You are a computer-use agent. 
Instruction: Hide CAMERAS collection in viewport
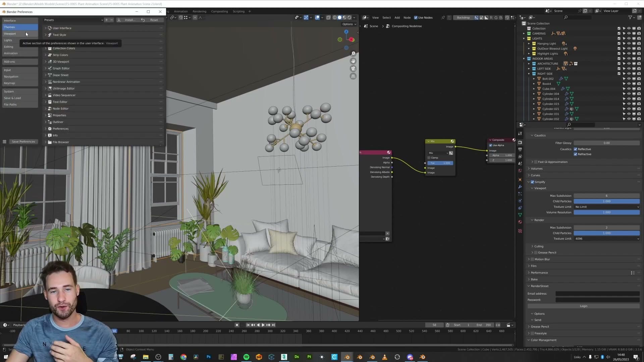[x=629, y=34]
